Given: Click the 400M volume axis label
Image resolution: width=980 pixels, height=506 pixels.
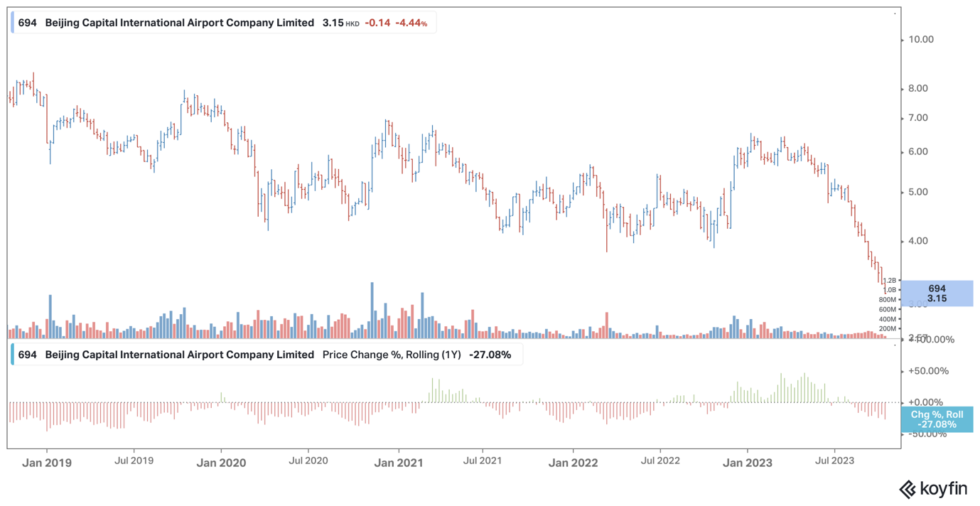Looking at the screenshot, I should coord(887,320).
